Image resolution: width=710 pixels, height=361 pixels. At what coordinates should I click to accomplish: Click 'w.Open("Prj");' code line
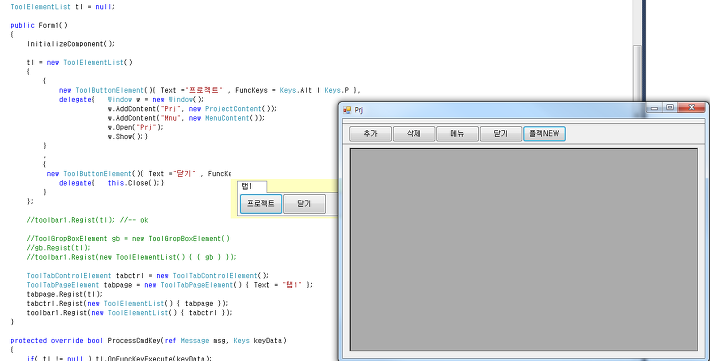point(135,127)
